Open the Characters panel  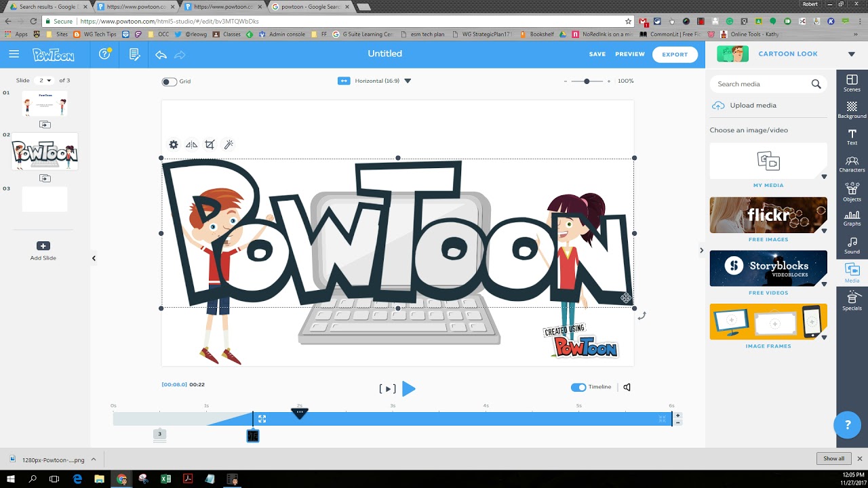(852, 163)
